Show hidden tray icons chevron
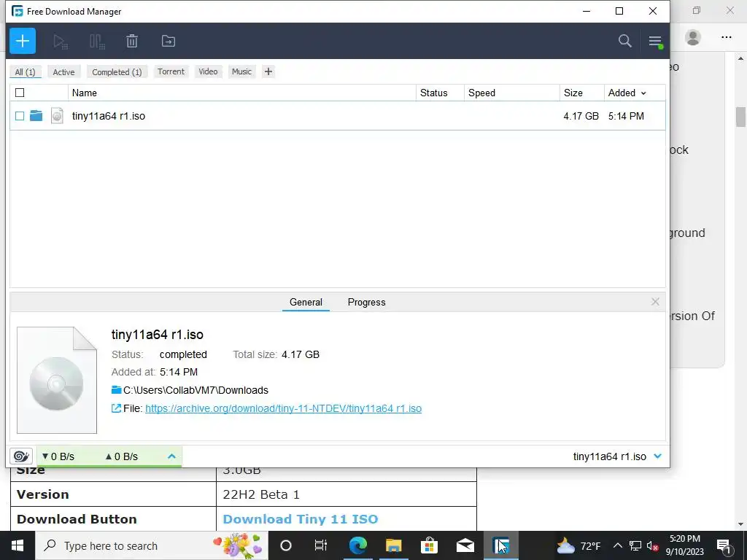This screenshot has width=747, height=560. 617,545
